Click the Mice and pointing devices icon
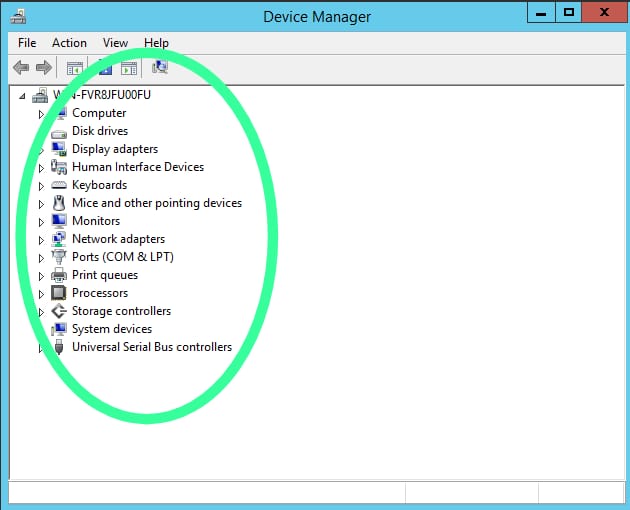 59,203
